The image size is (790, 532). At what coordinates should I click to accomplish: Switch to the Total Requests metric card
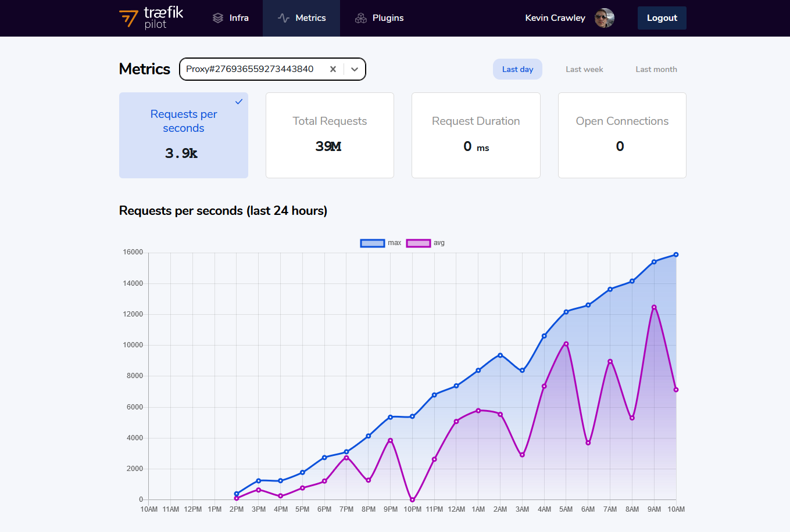coord(330,135)
